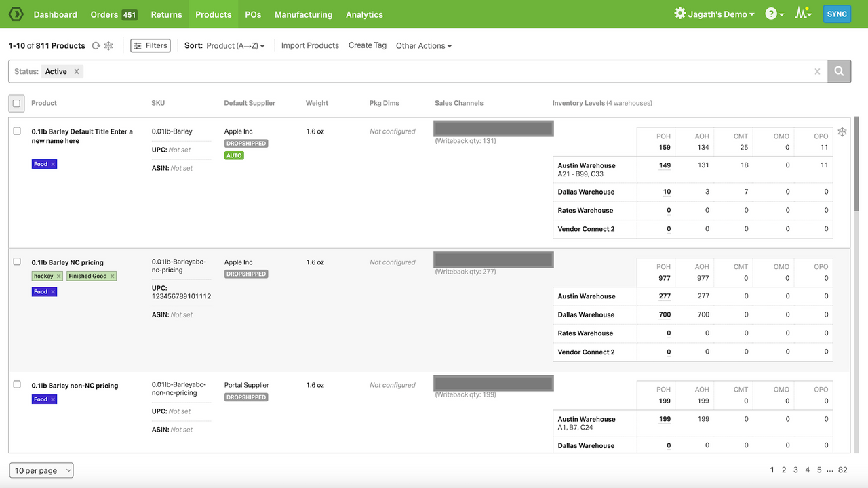Remove Finished Good tag
This screenshot has width=868, height=488.
pyautogui.click(x=113, y=276)
